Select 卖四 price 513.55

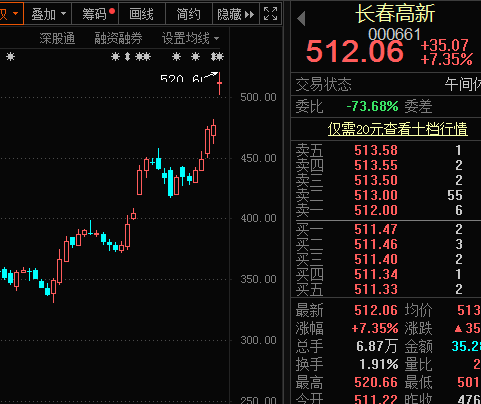pyautogui.click(x=376, y=165)
